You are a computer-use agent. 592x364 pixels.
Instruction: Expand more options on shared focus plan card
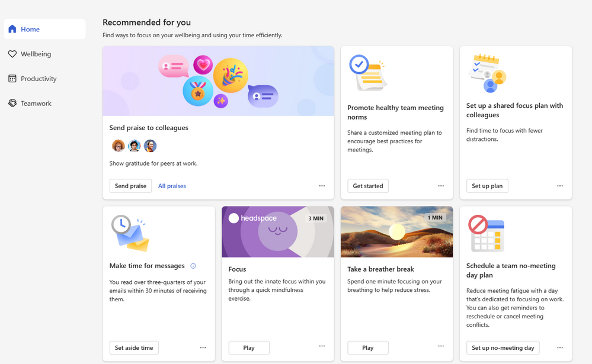tap(560, 186)
